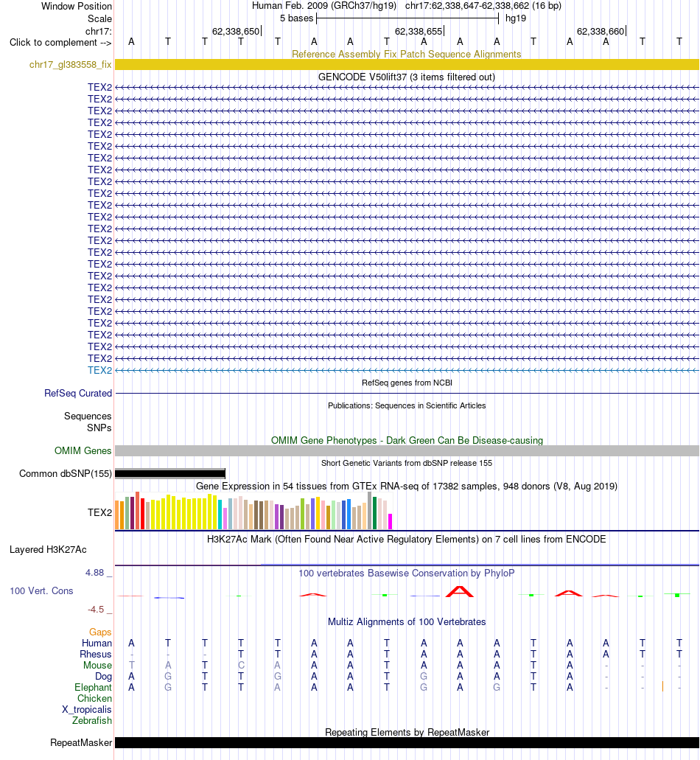The height and width of the screenshot is (760, 700).
Task: Click the '5 bases' scale bar label
Action: [296, 18]
